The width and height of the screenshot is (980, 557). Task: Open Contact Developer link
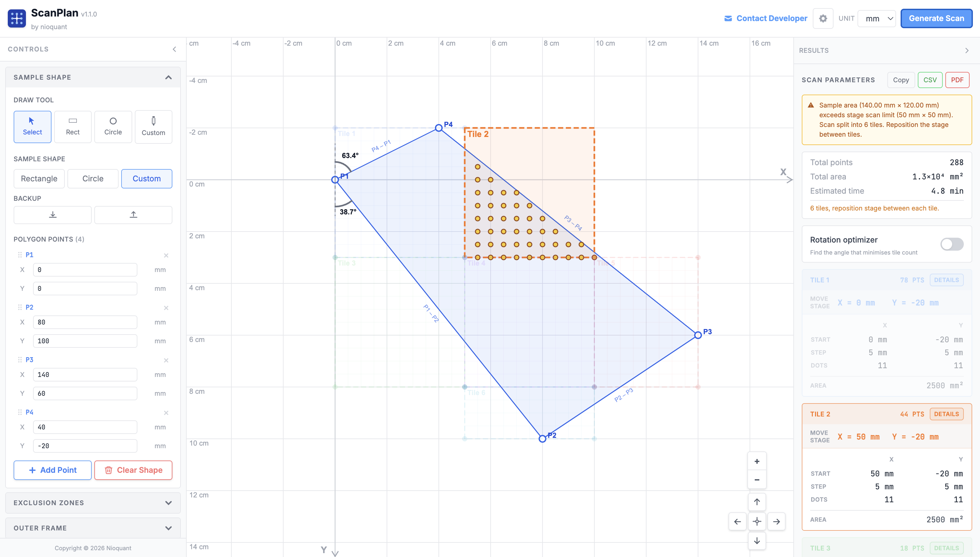(x=766, y=18)
